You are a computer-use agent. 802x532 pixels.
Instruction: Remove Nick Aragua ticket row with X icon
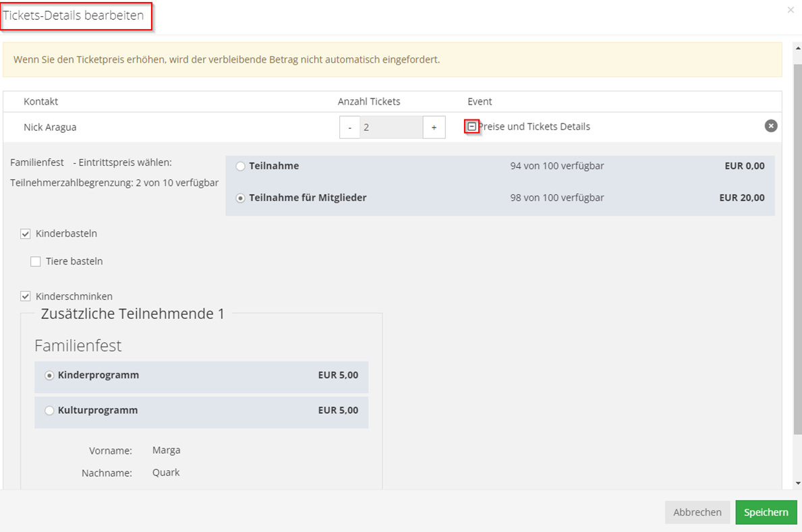770,126
